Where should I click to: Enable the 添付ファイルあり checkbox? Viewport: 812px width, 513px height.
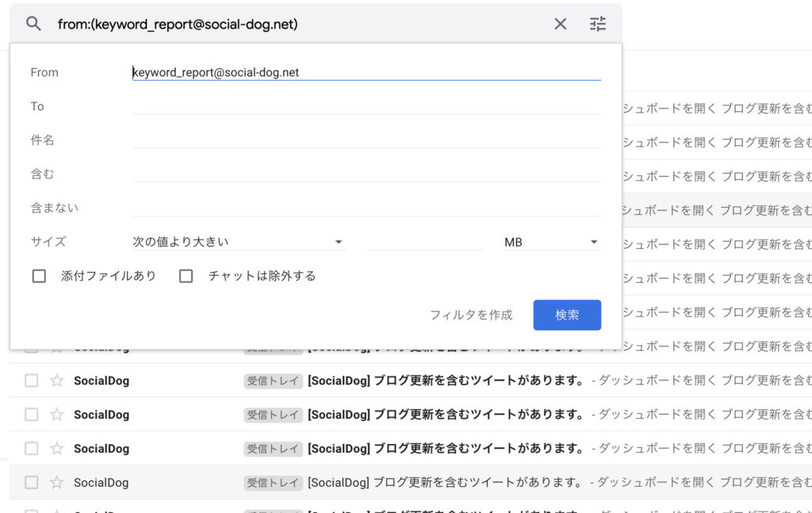[39, 276]
